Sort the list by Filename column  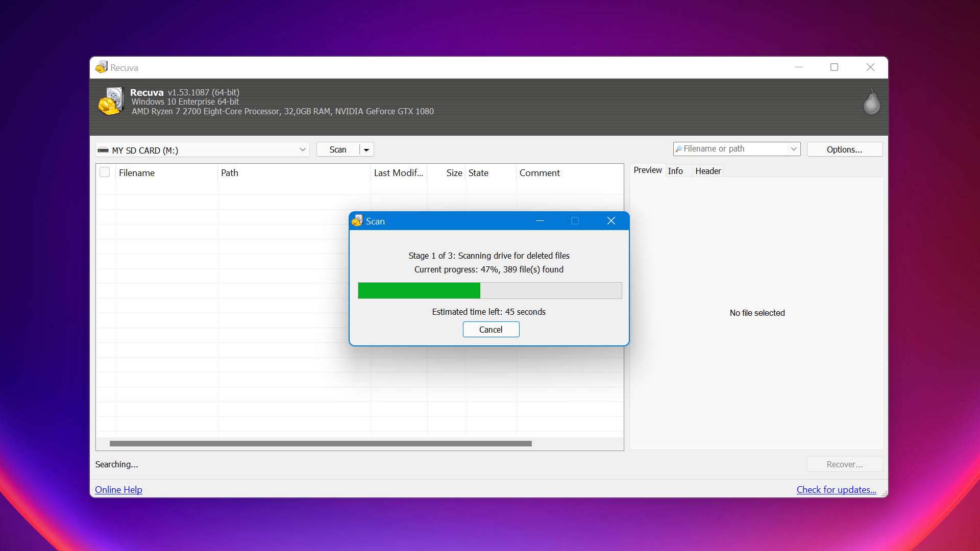coord(167,173)
